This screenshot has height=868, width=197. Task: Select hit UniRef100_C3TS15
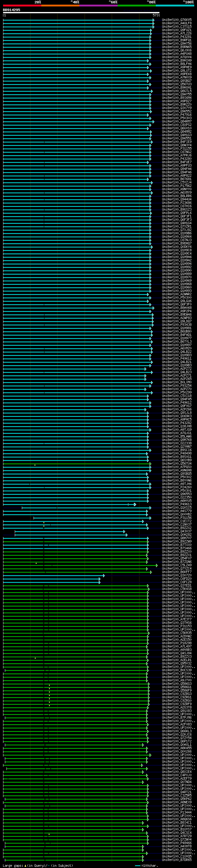[177, 26]
